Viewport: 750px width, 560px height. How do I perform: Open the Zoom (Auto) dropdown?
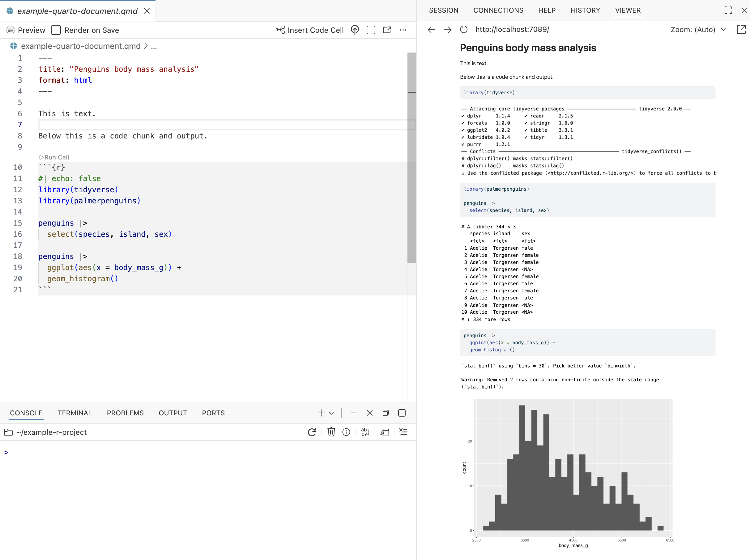click(x=698, y=29)
